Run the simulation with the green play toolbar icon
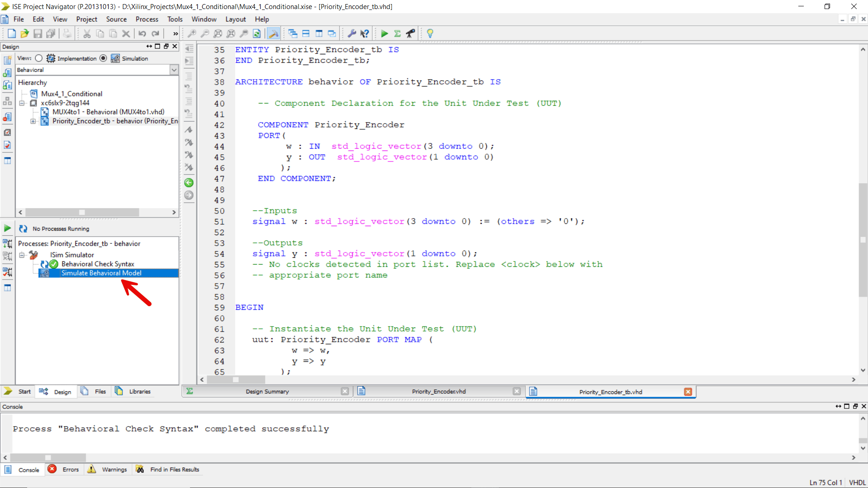This screenshot has width=868, height=488. [384, 33]
